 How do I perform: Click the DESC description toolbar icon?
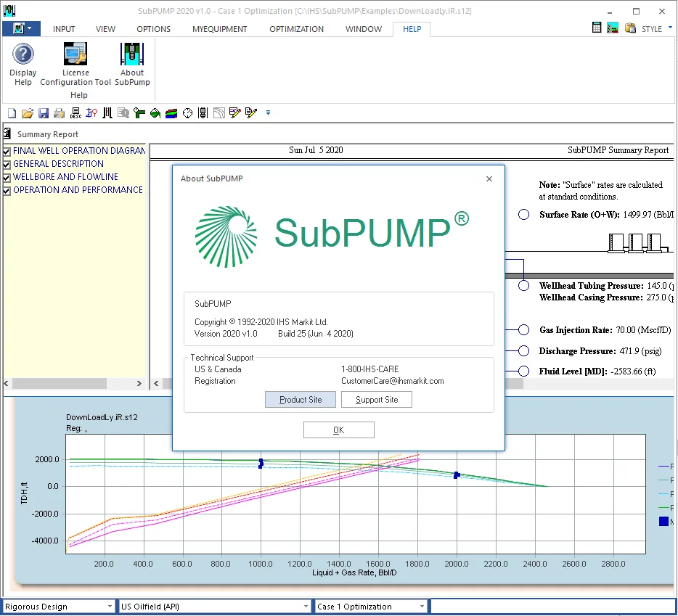coord(75,113)
